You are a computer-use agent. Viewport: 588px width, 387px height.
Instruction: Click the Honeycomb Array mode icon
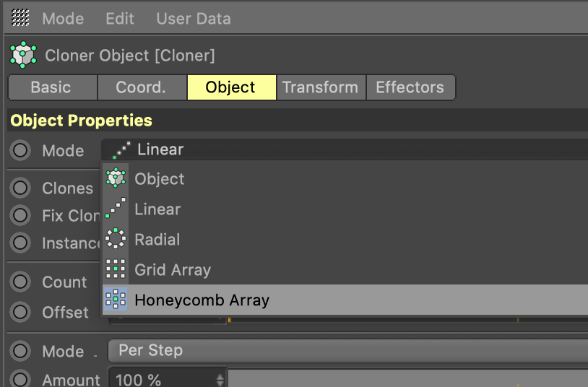click(x=116, y=300)
